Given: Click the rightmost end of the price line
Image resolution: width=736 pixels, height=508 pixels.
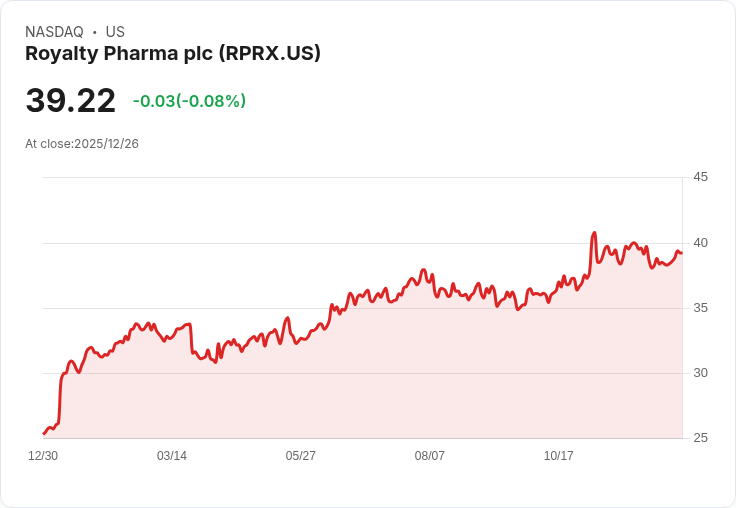Looking at the screenshot, I should 681,253.
